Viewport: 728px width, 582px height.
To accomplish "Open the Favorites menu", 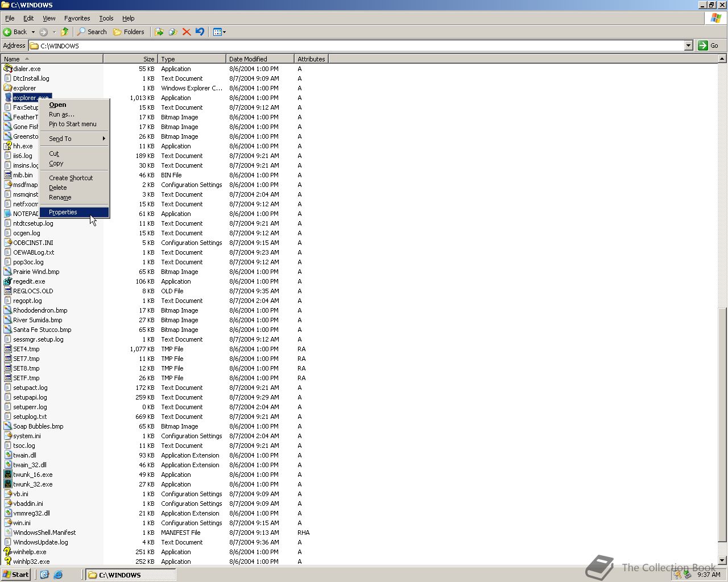I will (77, 18).
